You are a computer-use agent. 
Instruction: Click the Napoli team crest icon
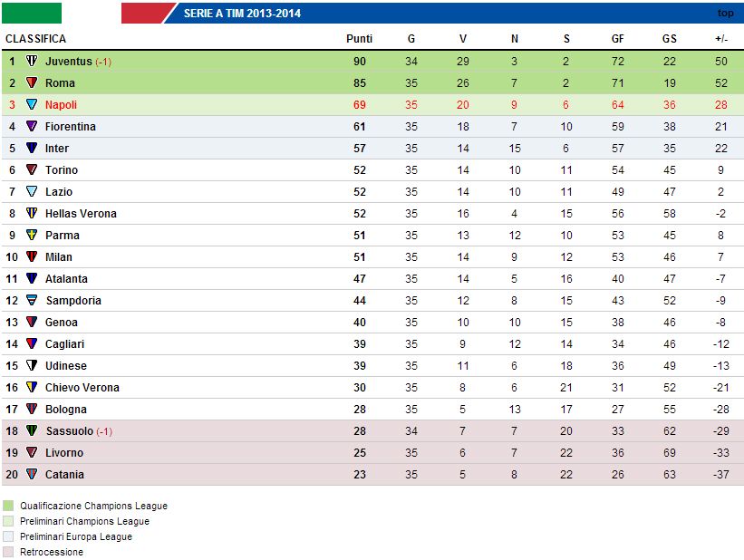(x=32, y=104)
